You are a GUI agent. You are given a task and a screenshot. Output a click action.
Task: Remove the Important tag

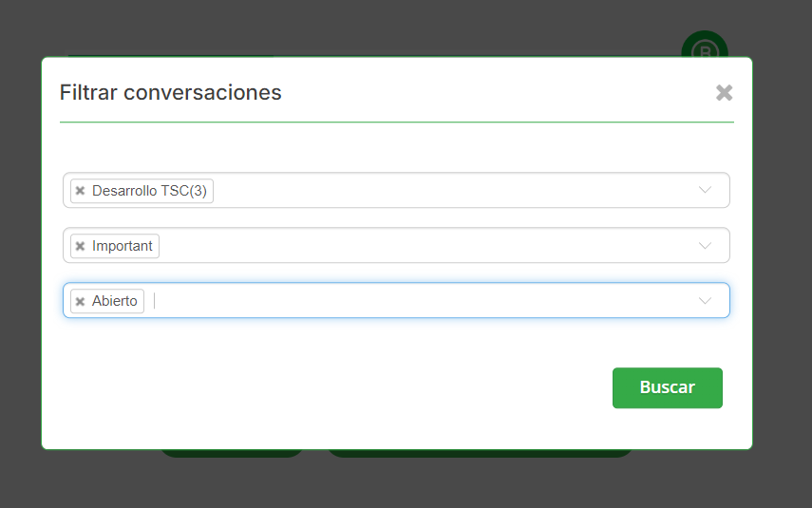pos(81,246)
